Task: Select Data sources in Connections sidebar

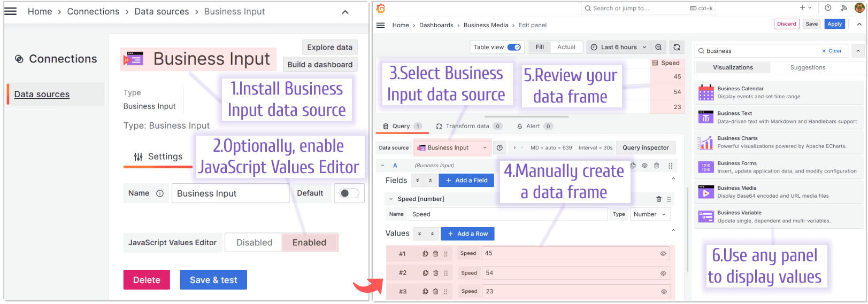Action: tap(42, 94)
